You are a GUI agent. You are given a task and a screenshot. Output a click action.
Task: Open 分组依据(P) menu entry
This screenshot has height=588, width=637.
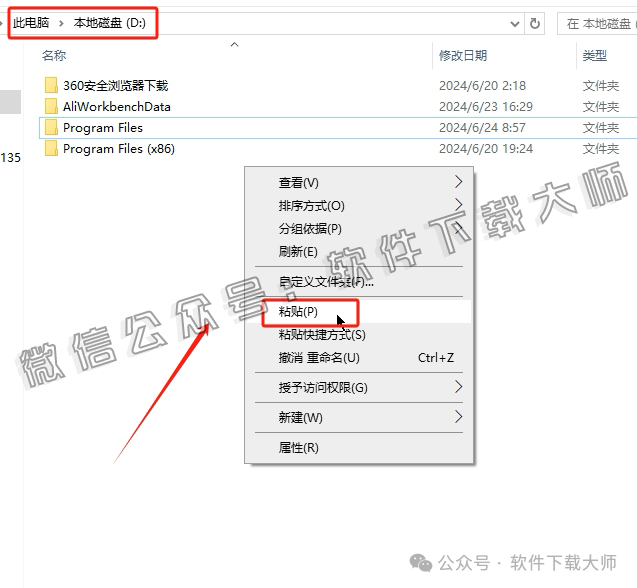click(359, 228)
